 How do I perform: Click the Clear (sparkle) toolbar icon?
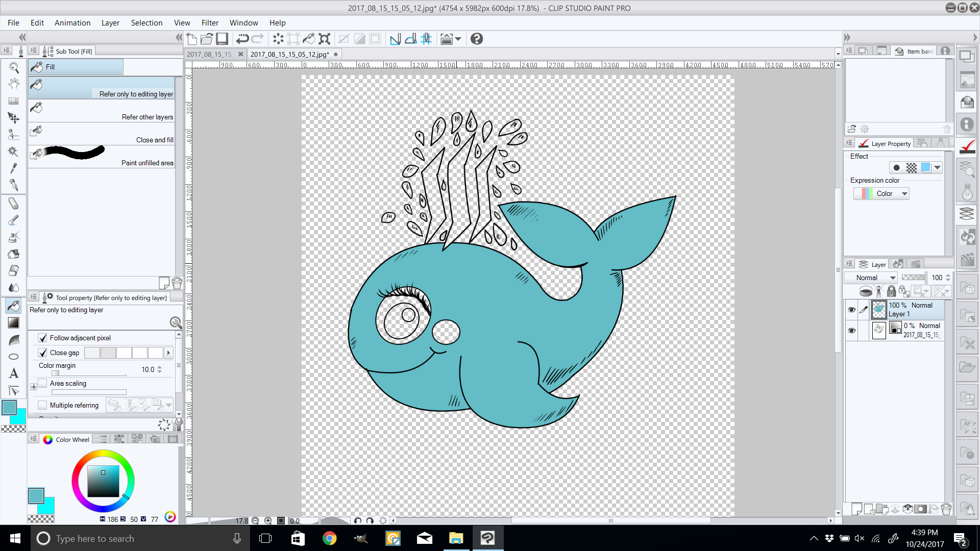(x=278, y=39)
